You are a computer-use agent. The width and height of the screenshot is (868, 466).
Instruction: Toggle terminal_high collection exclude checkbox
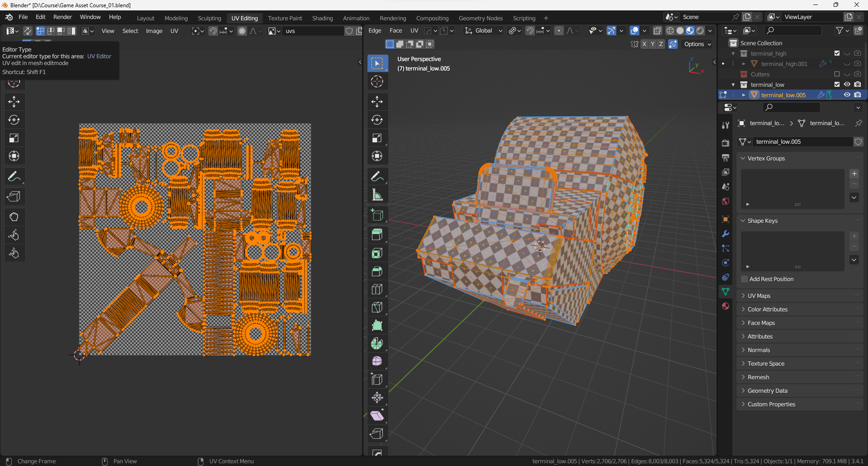coord(837,53)
